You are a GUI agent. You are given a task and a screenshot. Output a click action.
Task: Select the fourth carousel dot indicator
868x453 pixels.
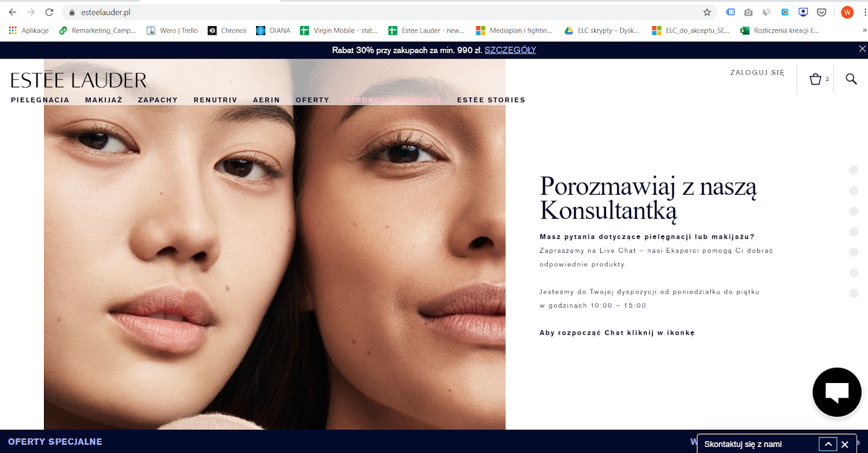[x=853, y=232]
